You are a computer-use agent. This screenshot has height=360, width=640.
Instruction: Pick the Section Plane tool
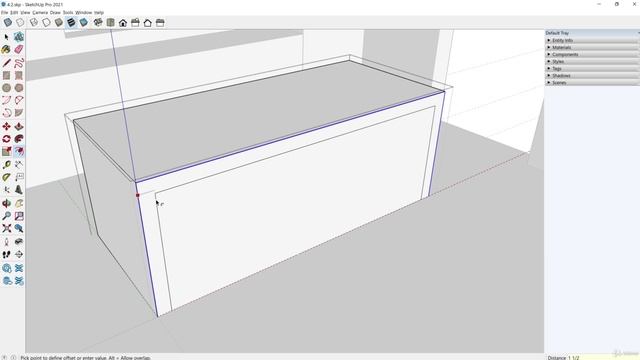pyautogui.click(x=19, y=255)
